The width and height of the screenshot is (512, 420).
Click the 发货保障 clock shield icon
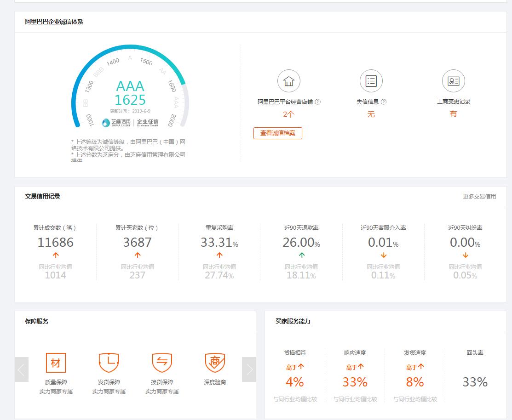click(109, 363)
